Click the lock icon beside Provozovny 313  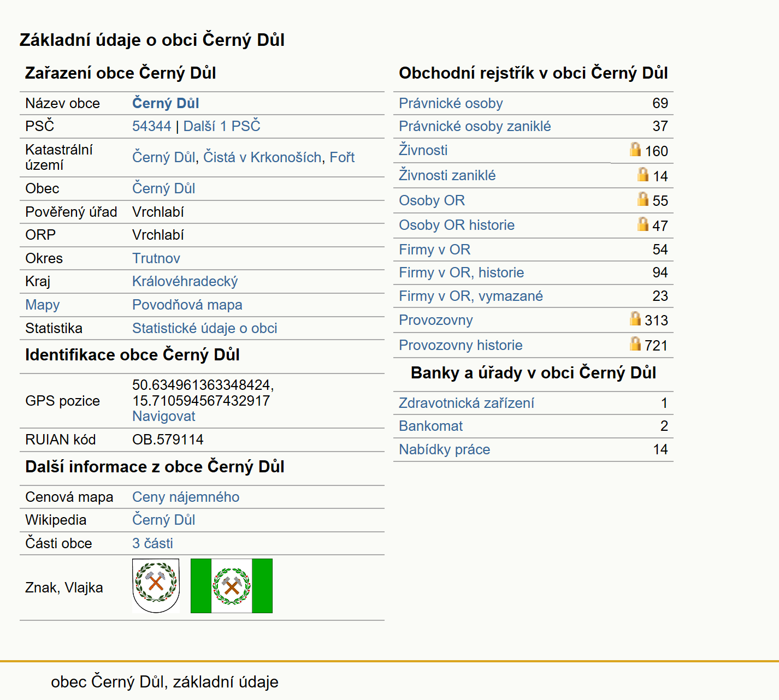tap(635, 318)
